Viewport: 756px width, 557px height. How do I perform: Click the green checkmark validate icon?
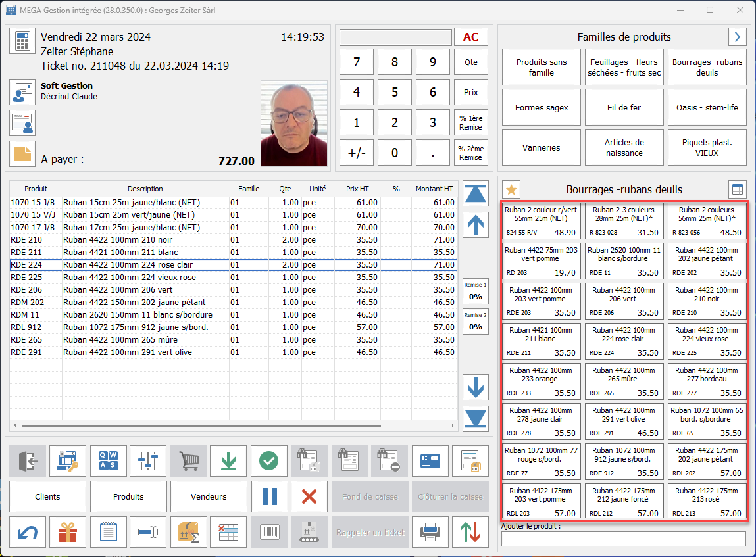268,461
